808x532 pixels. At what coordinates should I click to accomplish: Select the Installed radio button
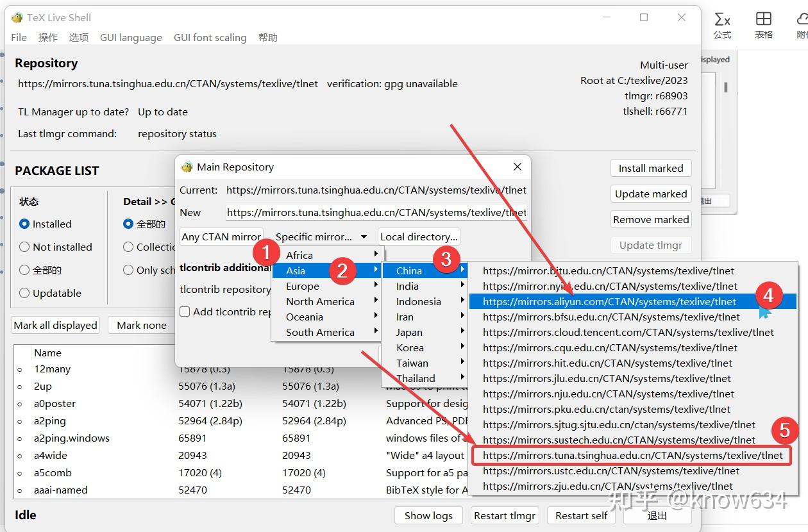coord(46,224)
